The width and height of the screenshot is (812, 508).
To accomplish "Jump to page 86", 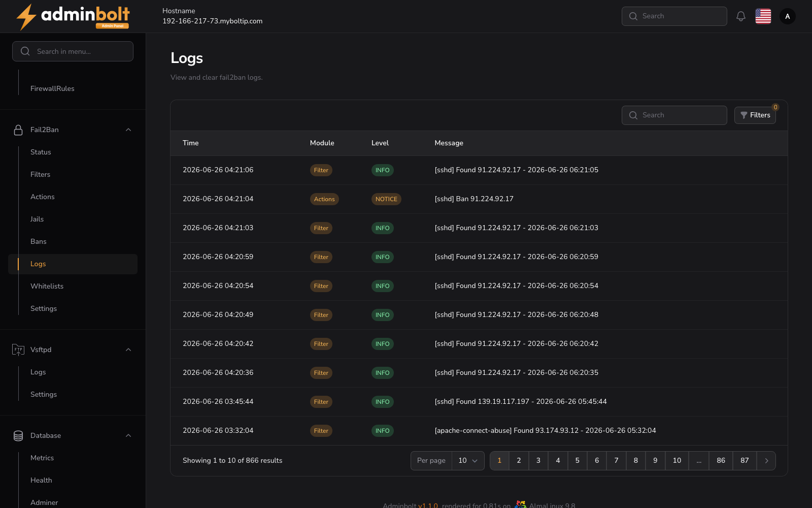I will click(x=721, y=461).
